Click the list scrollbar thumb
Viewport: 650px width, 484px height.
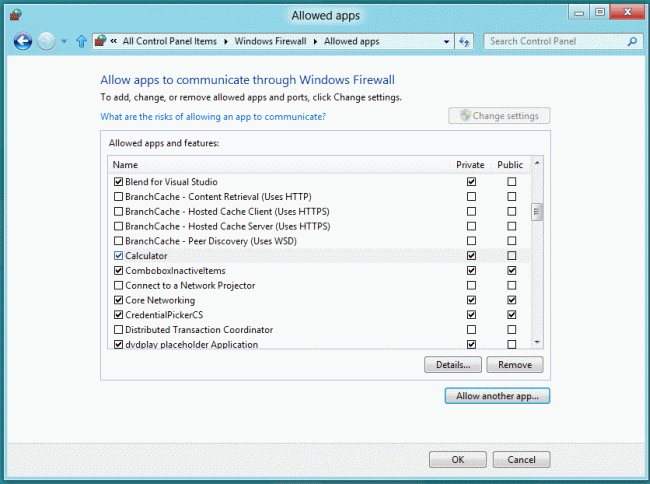click(x=537, y=212)
